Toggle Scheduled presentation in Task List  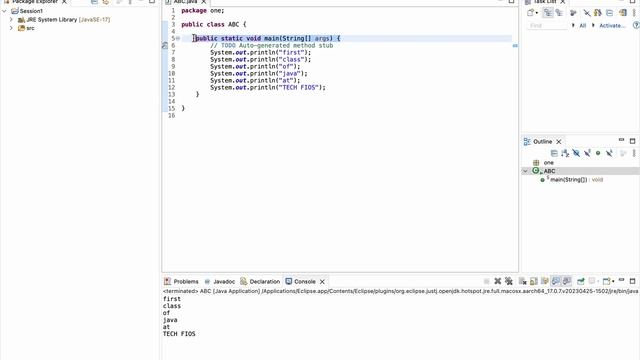tap(559, 13)
